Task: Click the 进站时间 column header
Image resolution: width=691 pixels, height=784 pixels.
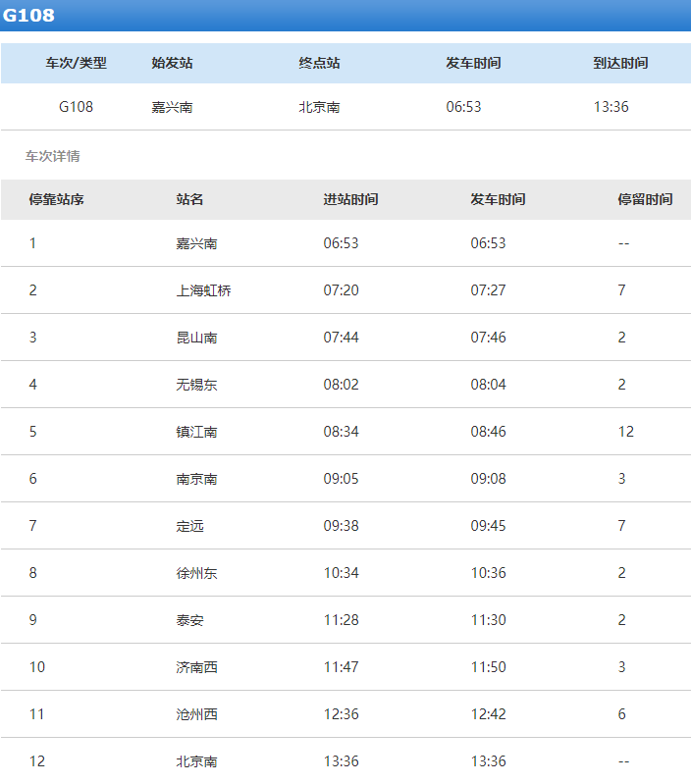Action: coord(350,199)
